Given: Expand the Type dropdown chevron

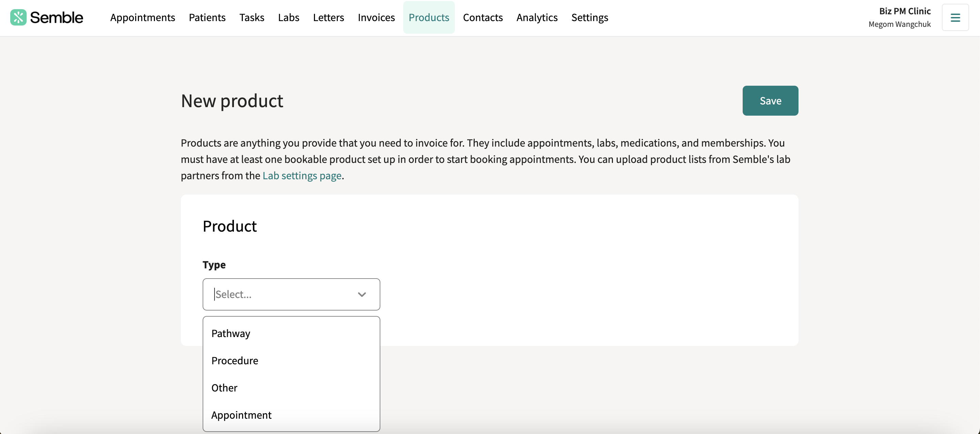Looking at the screenshot, I should tap(362, 295).
